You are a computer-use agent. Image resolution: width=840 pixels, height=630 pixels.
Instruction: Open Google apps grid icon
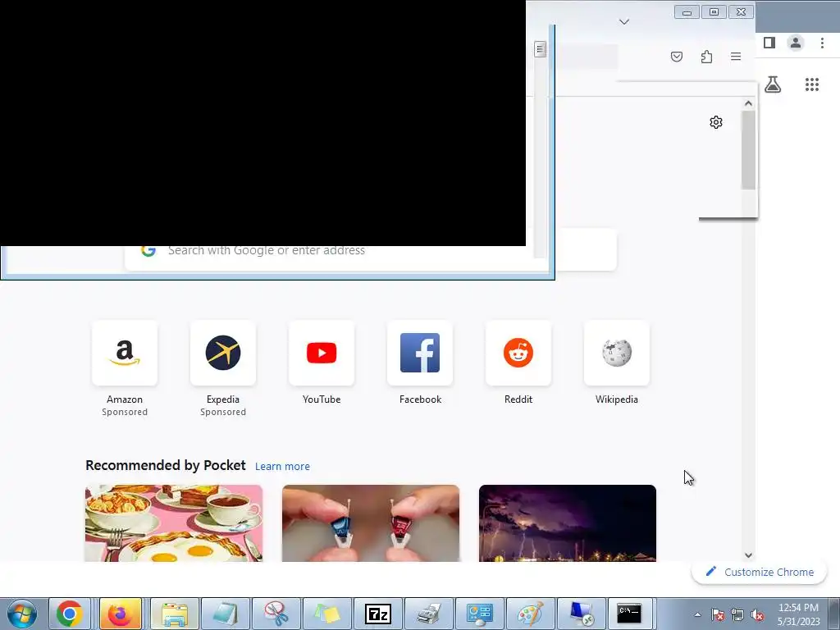(812, 84)
